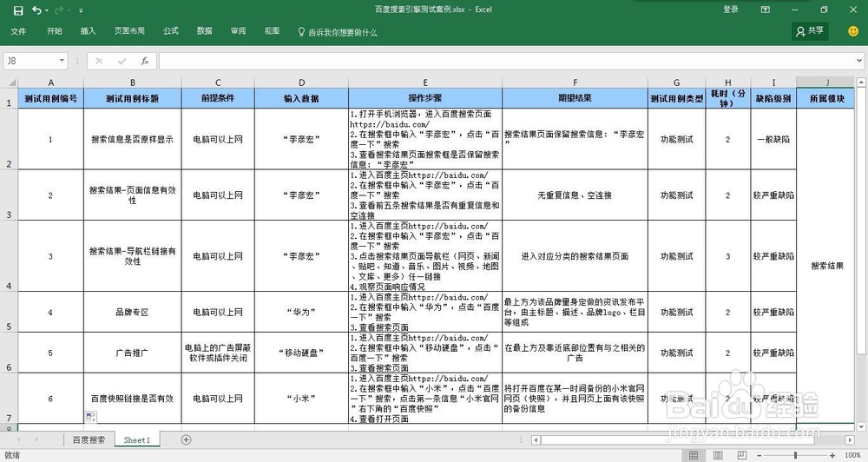This screenshot has width=868, height=462.
Task: Click cell 品牌专区
Action: 132,312
